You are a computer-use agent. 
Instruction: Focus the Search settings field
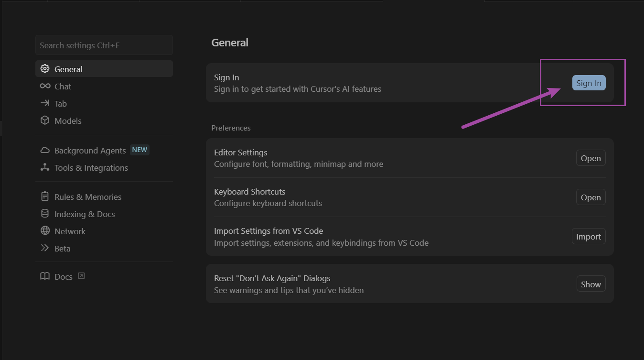[x=104, y=45]
